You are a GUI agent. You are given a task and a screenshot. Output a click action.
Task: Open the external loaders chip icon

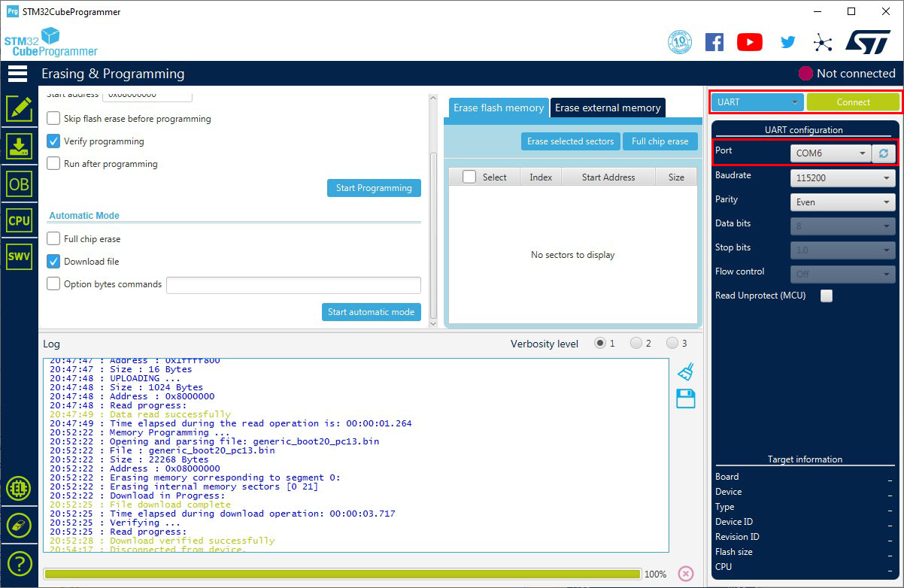pos(19,489)
